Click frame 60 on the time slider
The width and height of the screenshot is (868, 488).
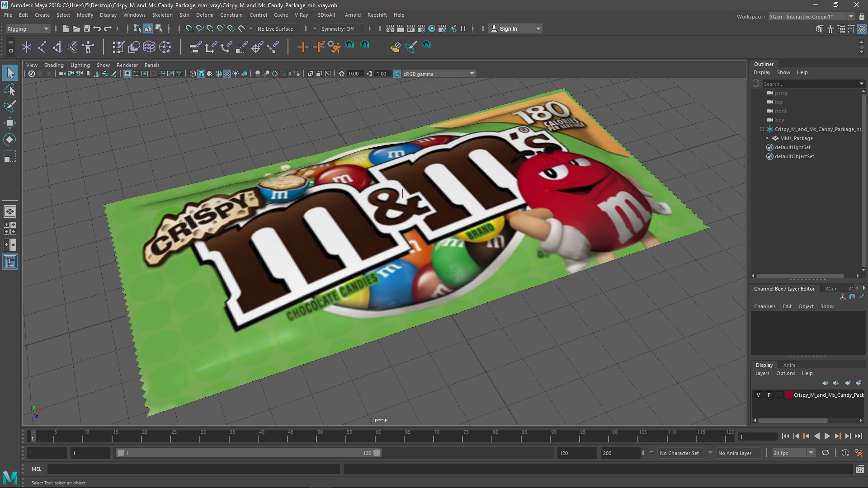click(378, 436)
